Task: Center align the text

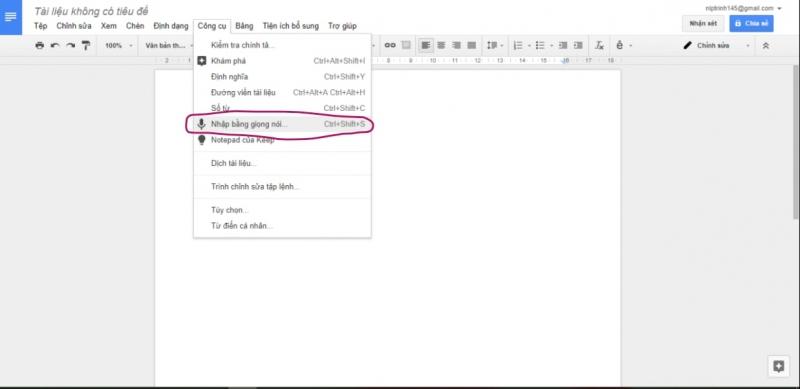Action: pyautogui.click(x=441, y=45)
